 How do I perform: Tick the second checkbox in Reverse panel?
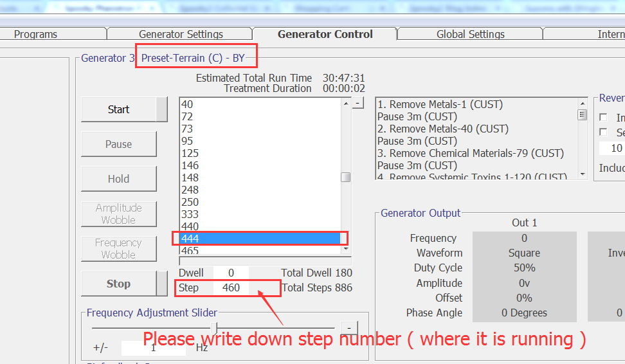[x=603, y=132]
